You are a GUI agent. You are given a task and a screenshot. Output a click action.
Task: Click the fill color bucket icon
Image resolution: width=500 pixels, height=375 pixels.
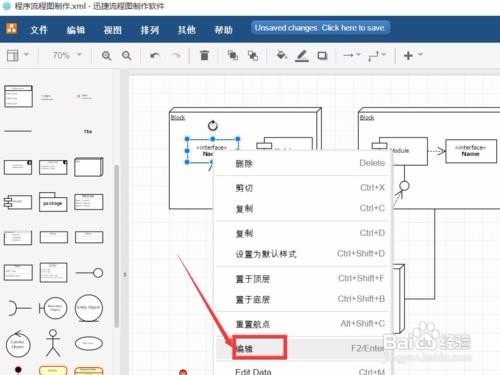point(282,55)
